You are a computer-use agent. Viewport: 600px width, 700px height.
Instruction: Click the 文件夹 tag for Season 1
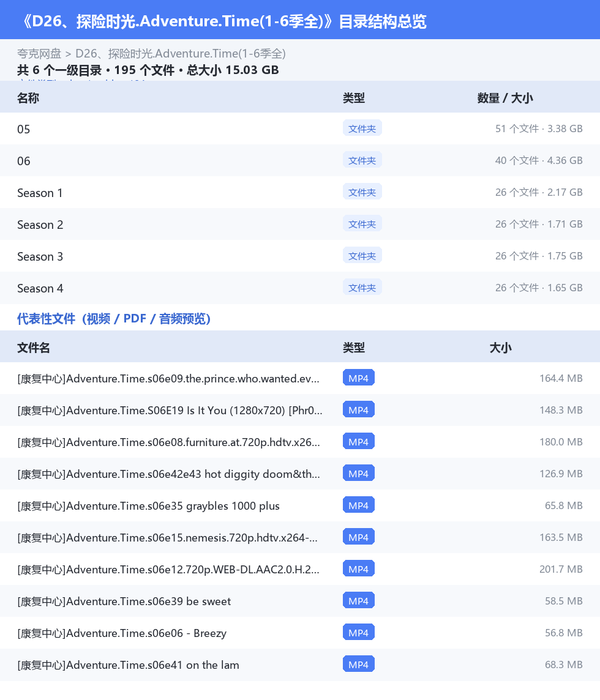pyautogui.click(x=362, y=192)
